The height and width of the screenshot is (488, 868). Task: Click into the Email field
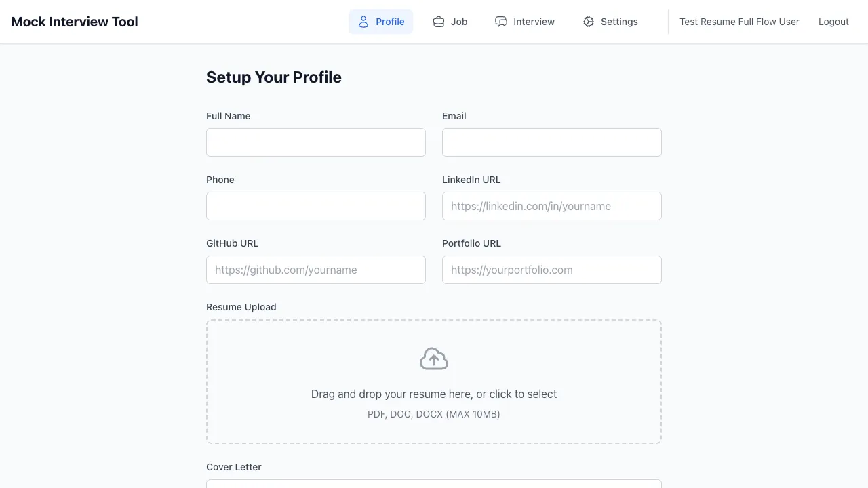click(552, 142)
